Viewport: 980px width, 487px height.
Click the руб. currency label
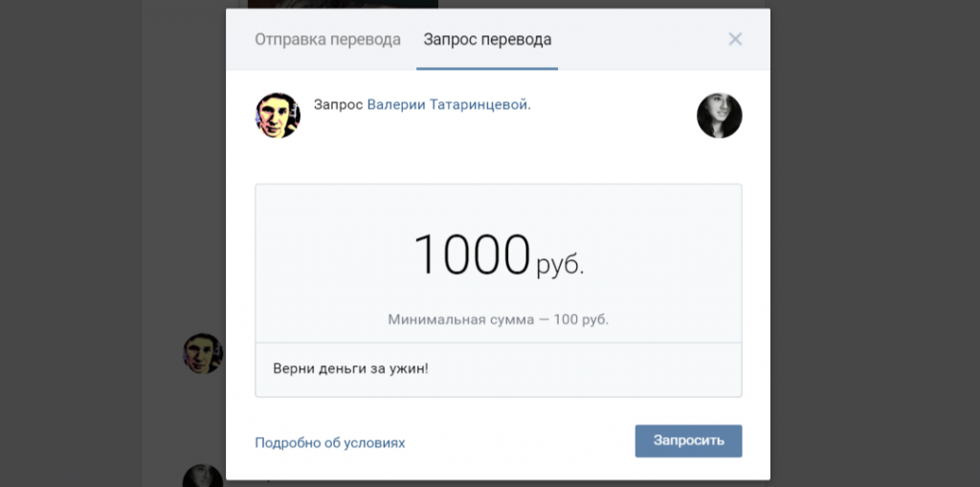pos(560,265)
